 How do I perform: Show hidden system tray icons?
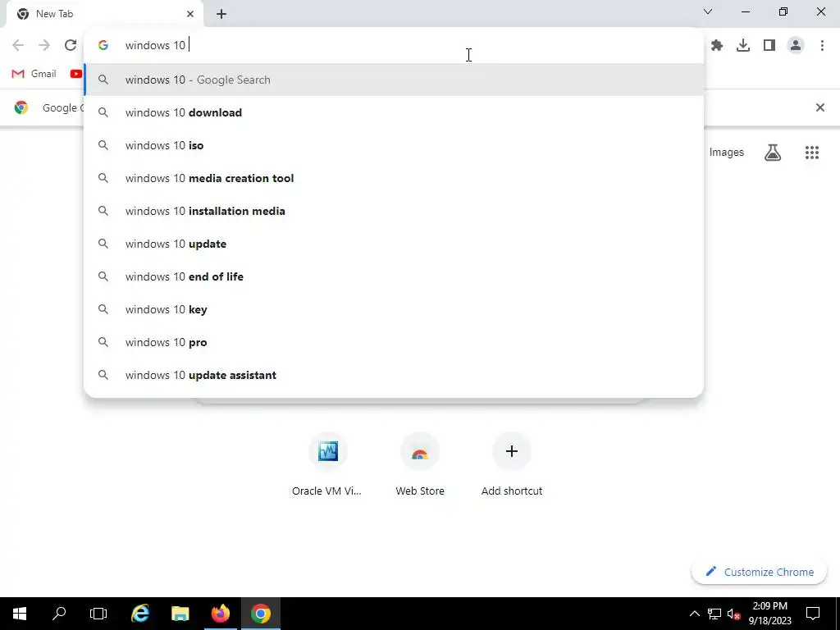pos(694,614)
